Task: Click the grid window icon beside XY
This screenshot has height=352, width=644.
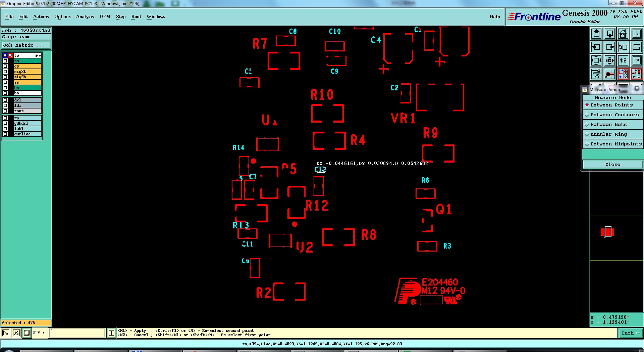Action: click(27, 333)
